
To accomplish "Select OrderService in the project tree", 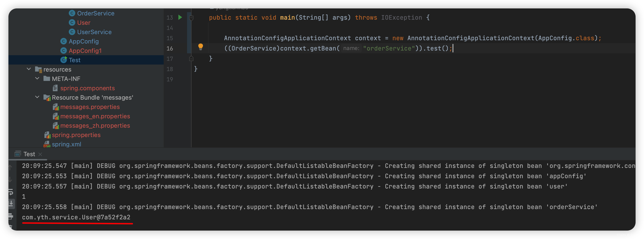I will 95,13.
